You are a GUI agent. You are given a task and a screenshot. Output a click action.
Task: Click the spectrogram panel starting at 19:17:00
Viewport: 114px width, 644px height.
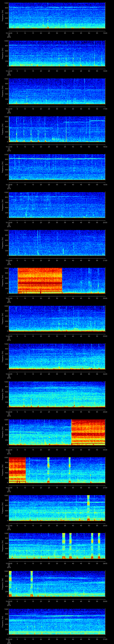(x=57, y=129)
